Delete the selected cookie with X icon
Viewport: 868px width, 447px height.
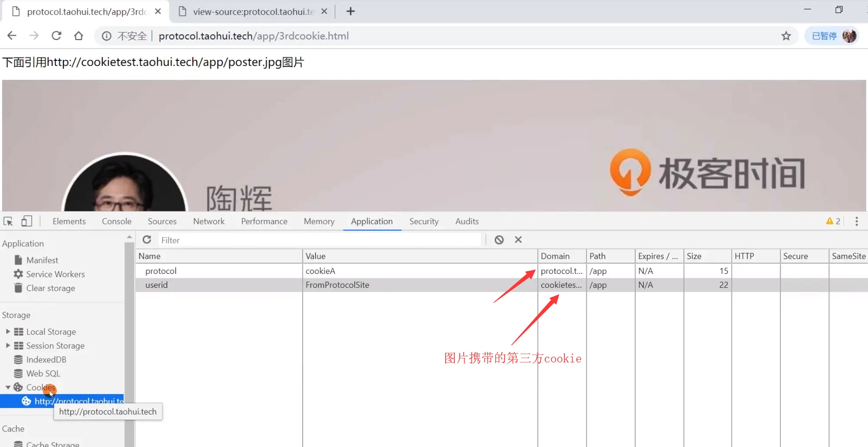[x=518, y=240]
